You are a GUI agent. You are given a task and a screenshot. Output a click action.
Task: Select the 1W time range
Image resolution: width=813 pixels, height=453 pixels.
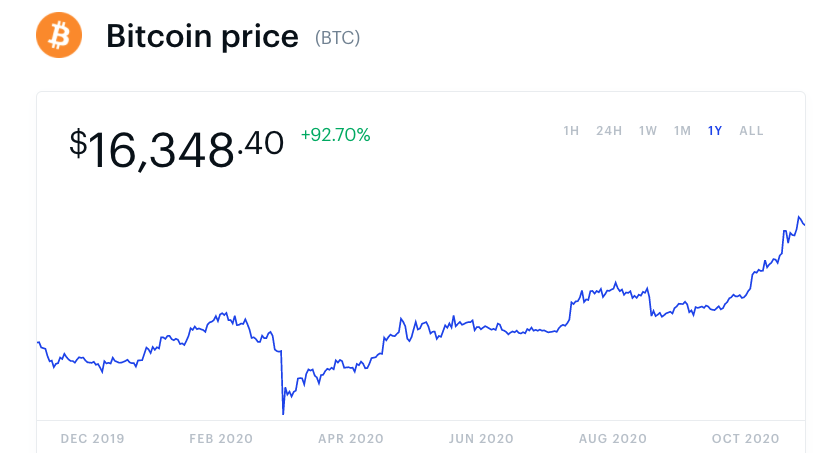pyautogui.click(x=648, y=131)
